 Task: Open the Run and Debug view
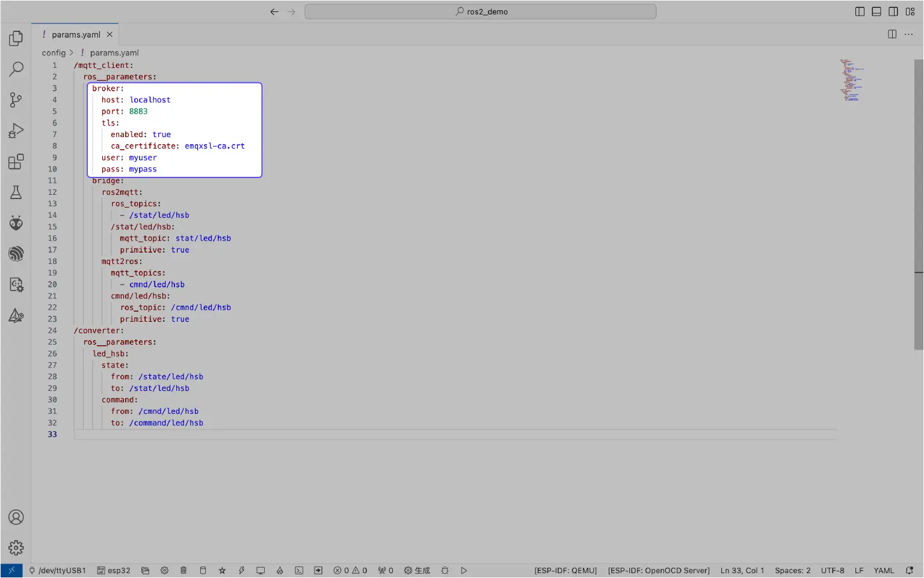(x=16, y=131)
